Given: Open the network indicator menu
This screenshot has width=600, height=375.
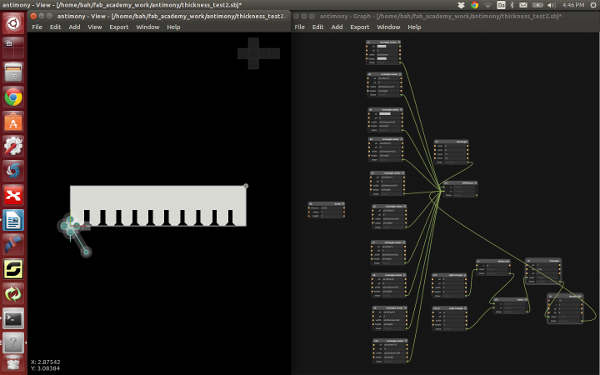Looking at the screenshot, I should 488,5.
